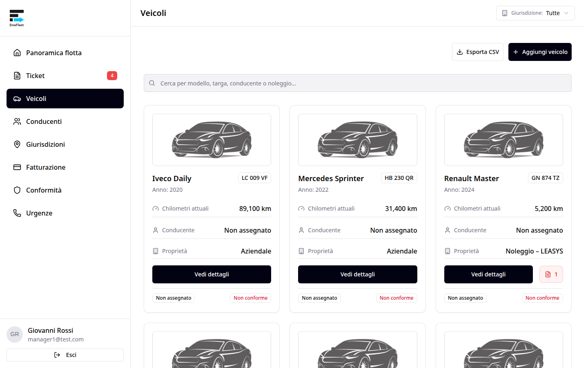Click the Renault Master driver person icon
The height and width of the screenshot is (368, 588).
(448, 230)
